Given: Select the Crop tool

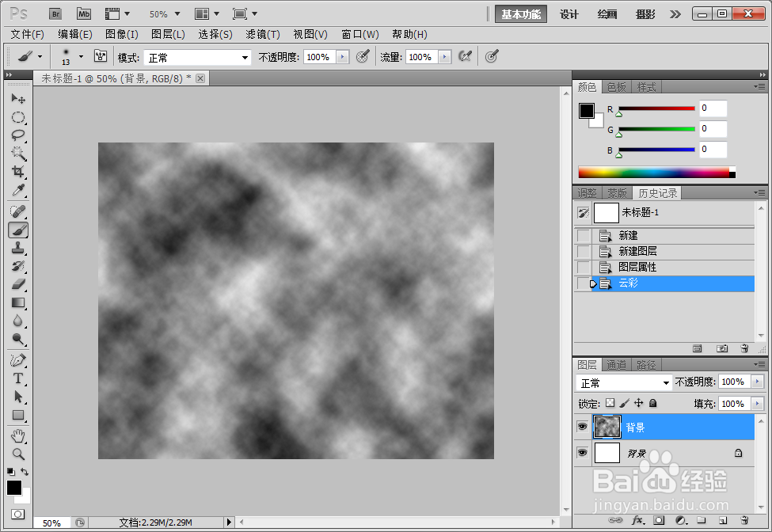Looking at the screenshot, I should (x=18, y=172).
